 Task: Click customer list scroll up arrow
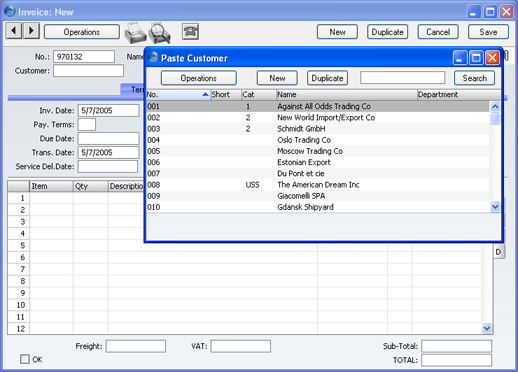[x=495, y=107]
